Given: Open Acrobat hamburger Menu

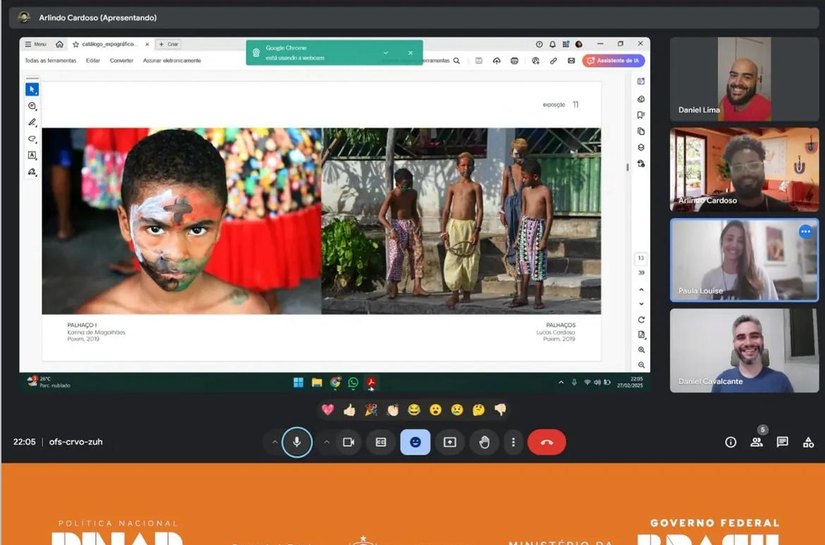Looking at the screenshot, I should tap(36, 44).
